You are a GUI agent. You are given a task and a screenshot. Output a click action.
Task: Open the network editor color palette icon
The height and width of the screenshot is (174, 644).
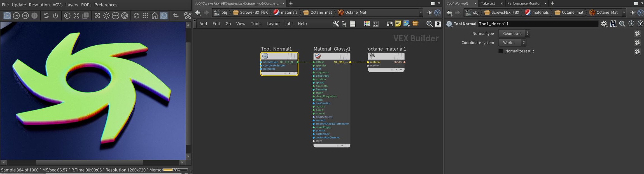point(367,24)
